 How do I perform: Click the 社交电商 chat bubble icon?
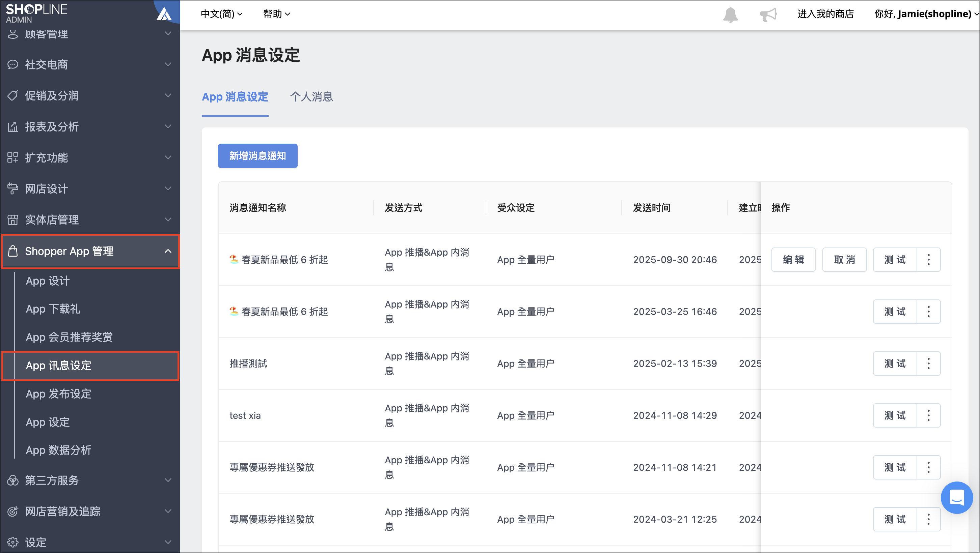pos(12,64)
